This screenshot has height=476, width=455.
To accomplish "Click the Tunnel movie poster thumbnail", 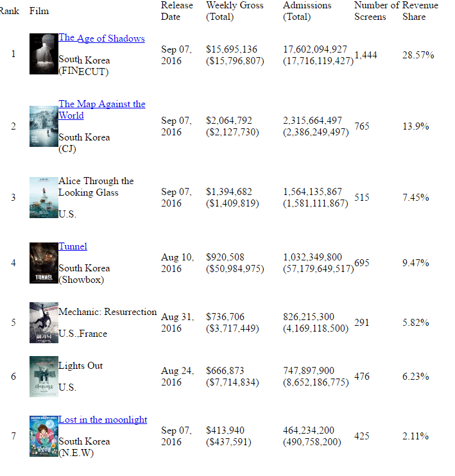I will [44, 263].
